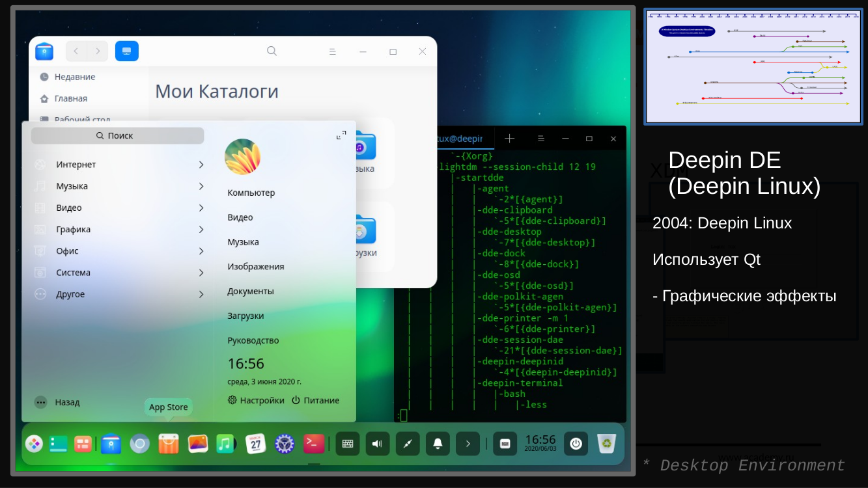Screen dimensions: 868x488
Task: Open the calendar dock icon
Action: 255,444
